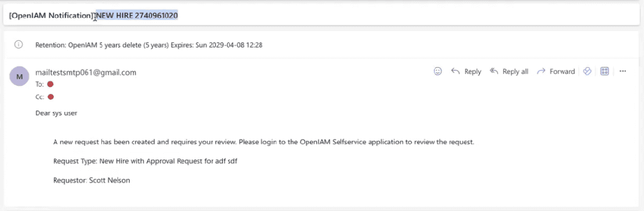Click the Reply all double-arrow icon
Viewport: 644px width, 211px height.
coord(494,71)
